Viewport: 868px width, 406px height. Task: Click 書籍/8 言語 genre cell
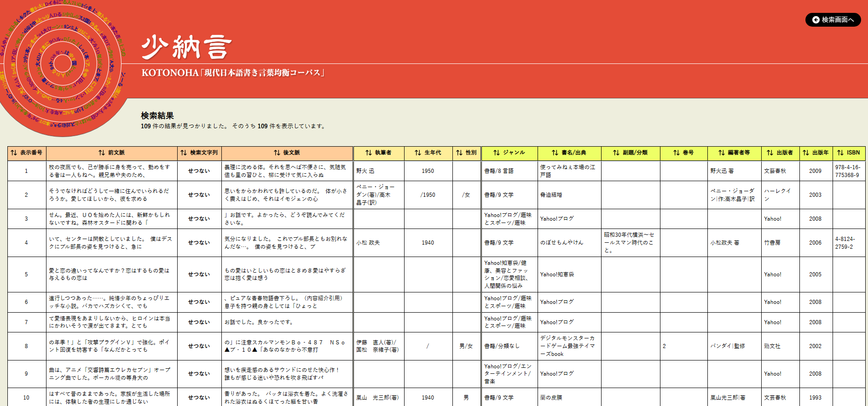tap(509, 171)
